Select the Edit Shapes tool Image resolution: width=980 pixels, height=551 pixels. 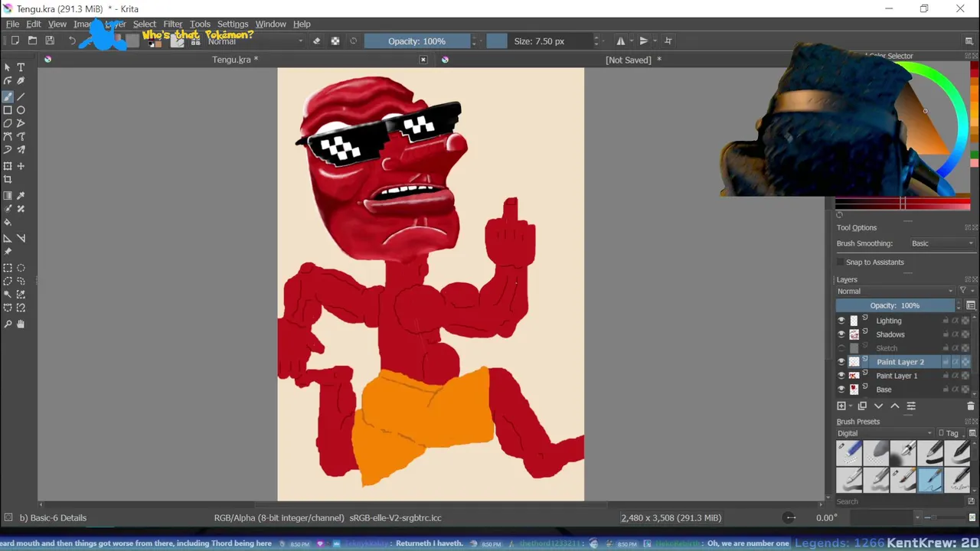8,81
